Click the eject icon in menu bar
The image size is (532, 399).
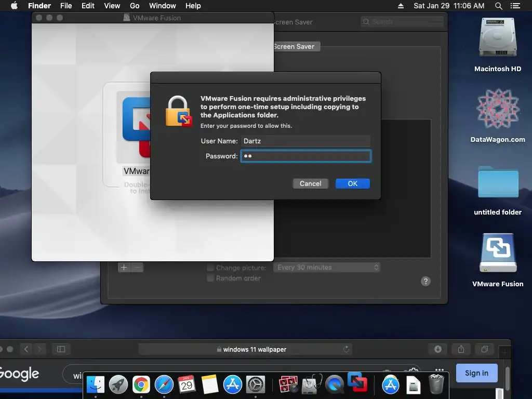[401, 6]
